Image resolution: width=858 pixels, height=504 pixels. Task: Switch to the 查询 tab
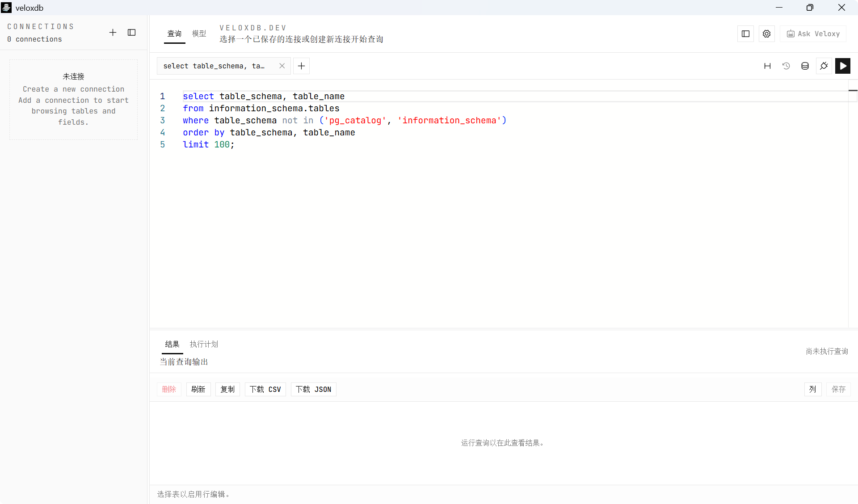[x=174, y=34]
